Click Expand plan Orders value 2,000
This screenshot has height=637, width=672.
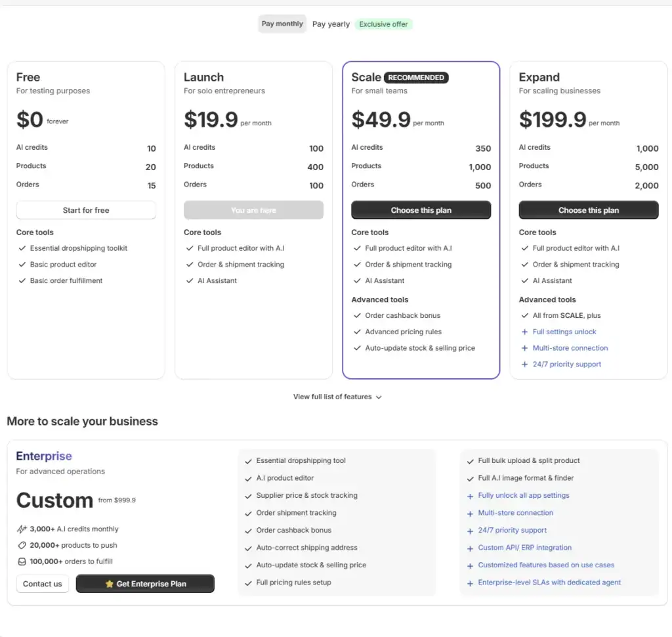tap(646, 185)
